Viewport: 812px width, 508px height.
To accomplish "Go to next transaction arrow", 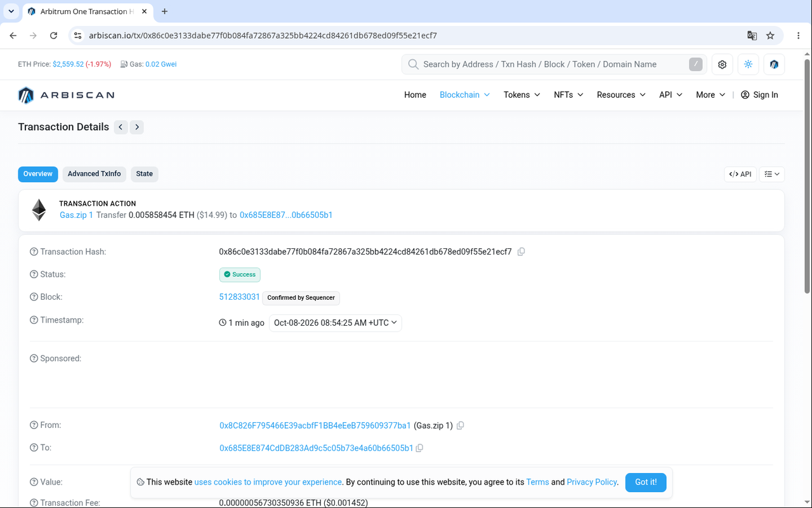I will tap(137, 127).
